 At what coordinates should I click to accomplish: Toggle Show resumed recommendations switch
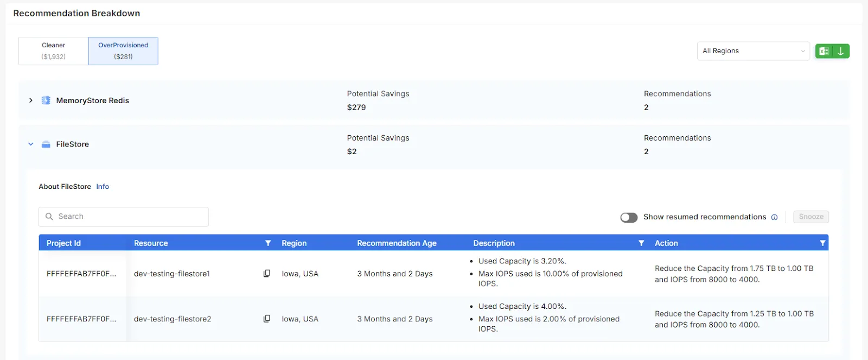click(x=629, y=217)
